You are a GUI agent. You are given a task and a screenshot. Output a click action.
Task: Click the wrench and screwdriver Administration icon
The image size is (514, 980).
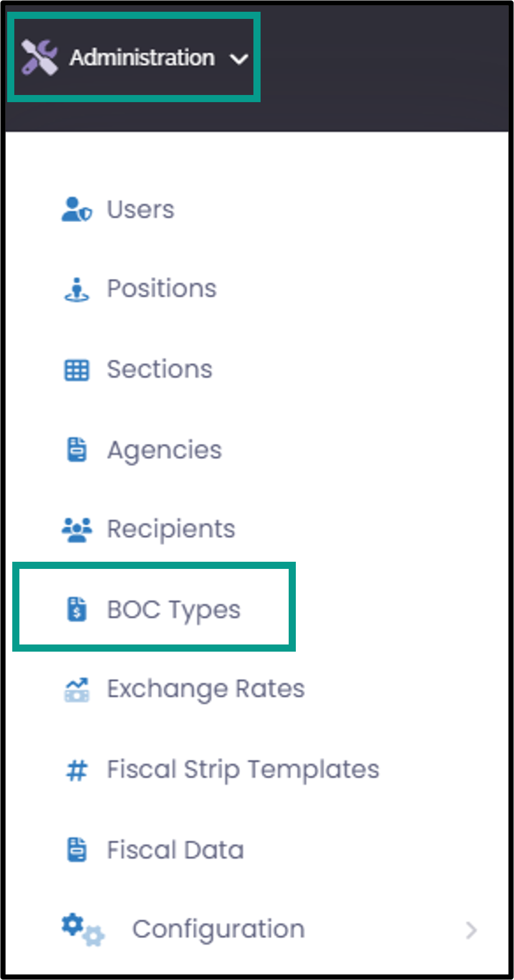(x=39, y=58)
